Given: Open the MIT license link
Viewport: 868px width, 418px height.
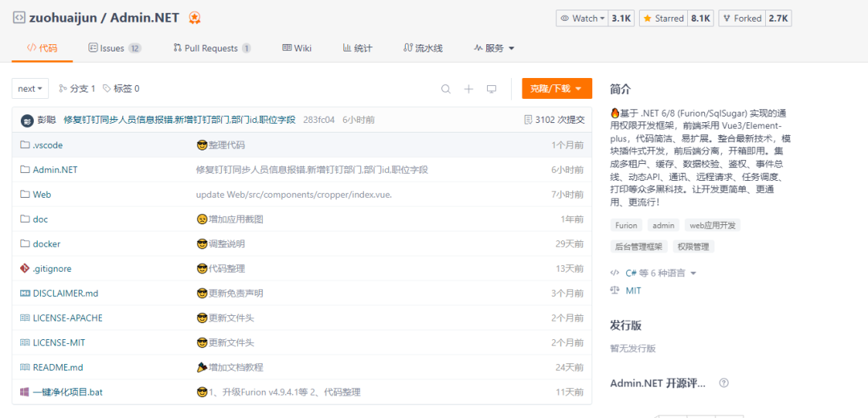Looking at the screenshot, I should pos(633,290).
